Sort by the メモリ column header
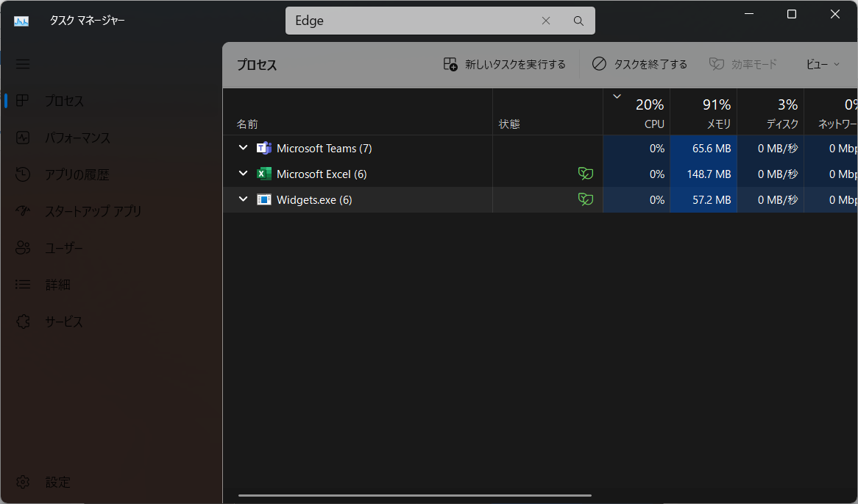Image resolution: width=858 pixels, height=504 pixels. coord(703,112)
